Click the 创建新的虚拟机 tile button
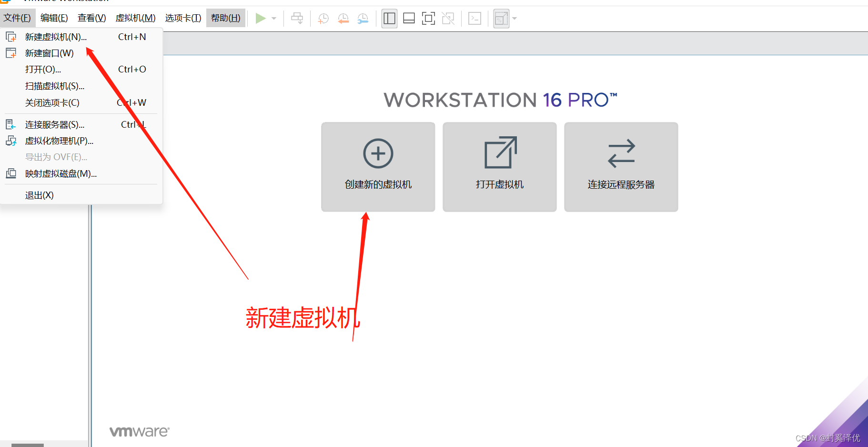Screen dimensions: 868x447 pyautogui.click(x=378, y=167)
